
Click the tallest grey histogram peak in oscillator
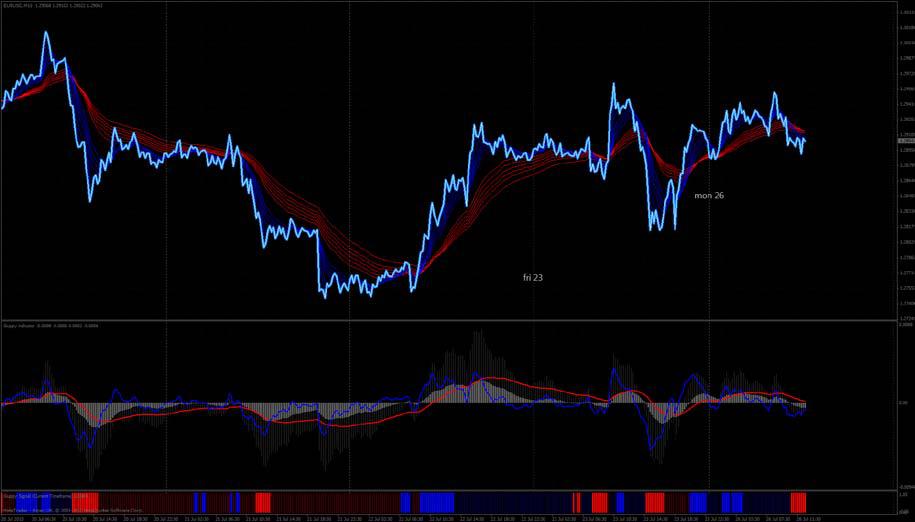(x=477, y=333)
